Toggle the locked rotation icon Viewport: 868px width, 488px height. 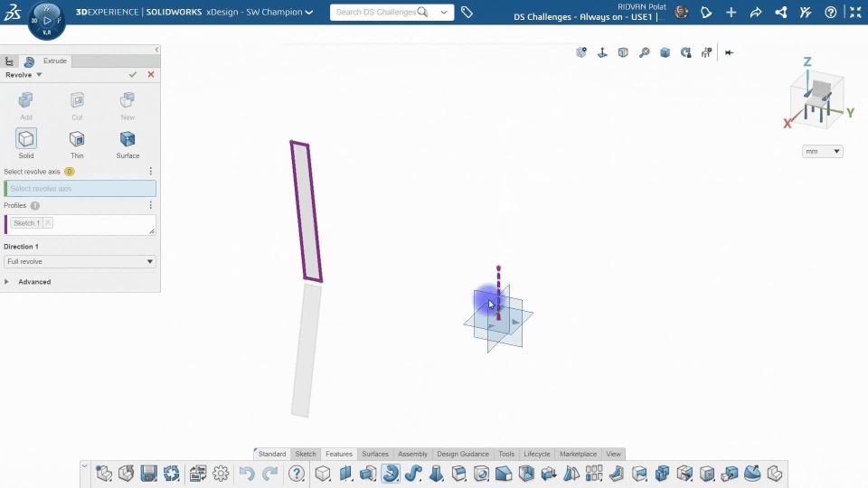click(686, 52)
